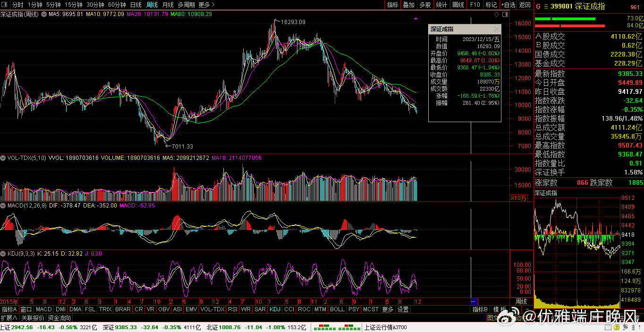Switch to the 5分钟 chart
644x332 pixels.
(53, 5)
